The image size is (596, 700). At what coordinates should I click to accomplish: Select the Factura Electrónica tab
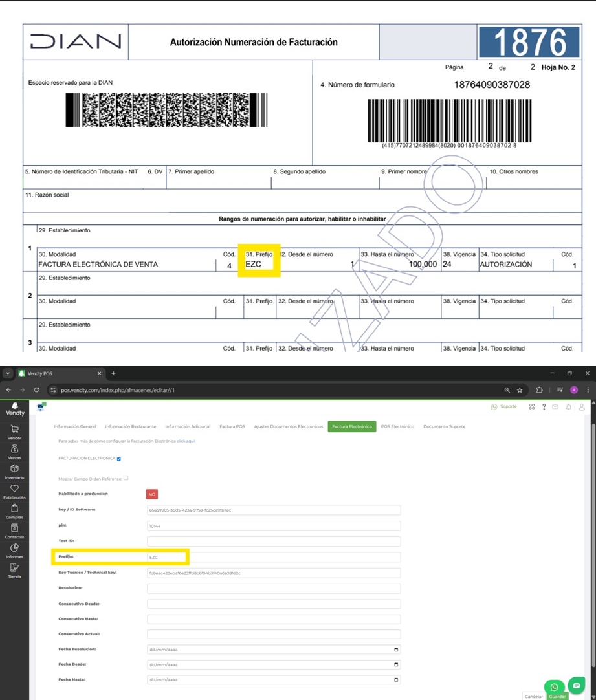click(352, 426)
